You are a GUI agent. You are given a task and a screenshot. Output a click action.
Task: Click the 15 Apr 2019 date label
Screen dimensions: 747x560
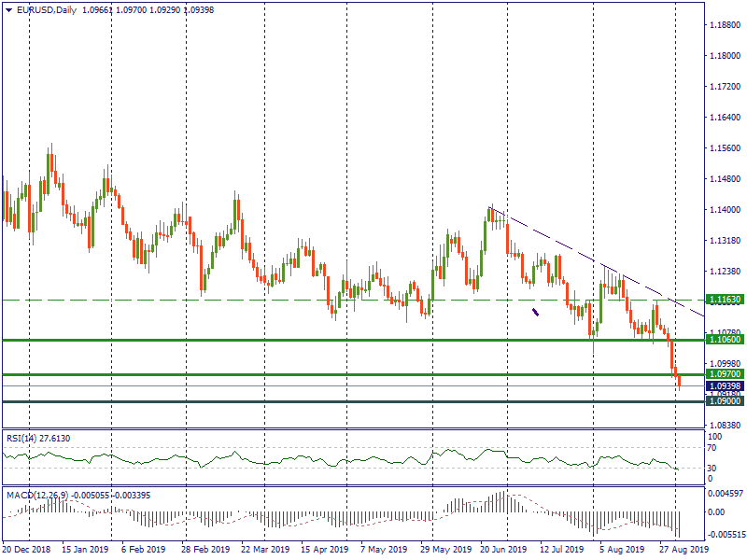pyautogui.click(x=325, y=551)
